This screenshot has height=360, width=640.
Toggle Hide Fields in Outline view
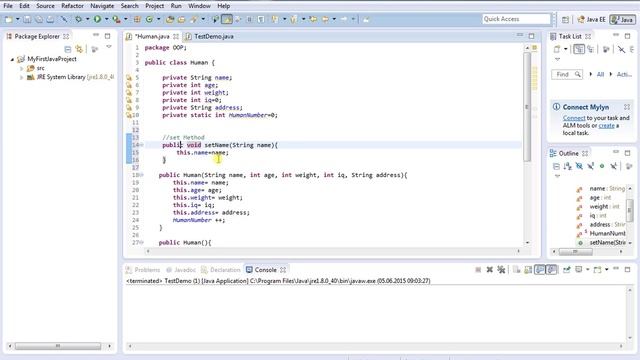(579, 166)
